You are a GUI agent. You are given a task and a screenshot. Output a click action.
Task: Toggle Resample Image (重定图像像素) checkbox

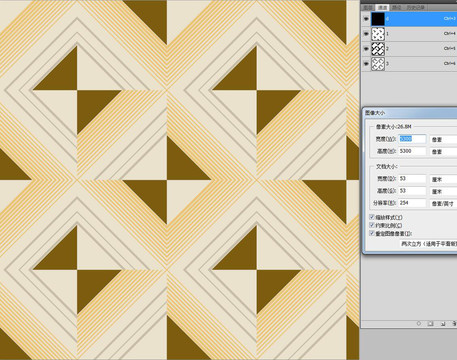click(372, 233)
